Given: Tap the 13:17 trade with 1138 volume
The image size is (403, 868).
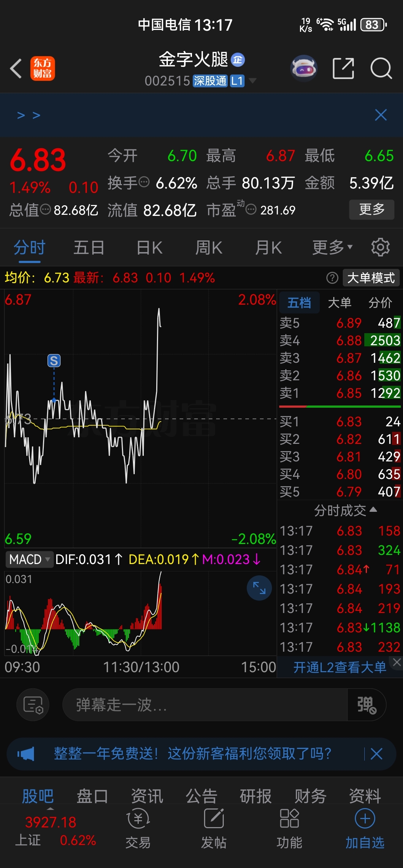Looking at the screenshot, I should [340, 628].
